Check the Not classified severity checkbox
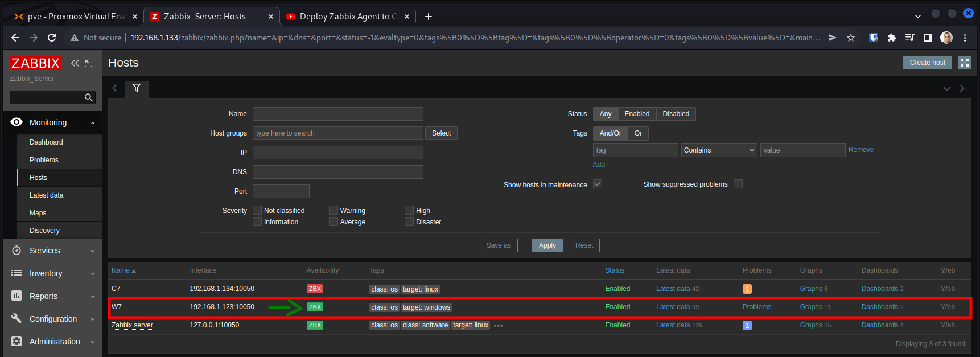The height and width of the screenshot is (357, 980). pos(257,210)
